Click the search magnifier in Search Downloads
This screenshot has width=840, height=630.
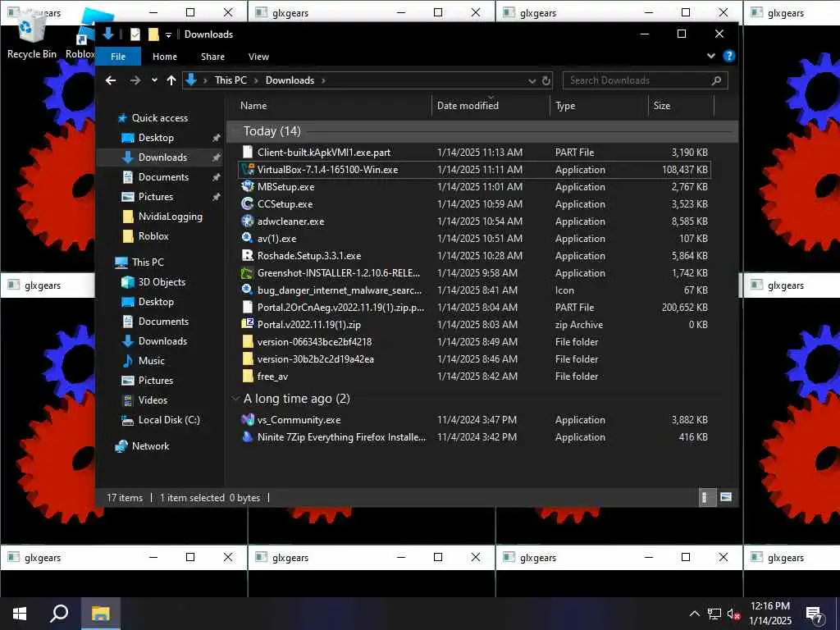click(716, 80)
